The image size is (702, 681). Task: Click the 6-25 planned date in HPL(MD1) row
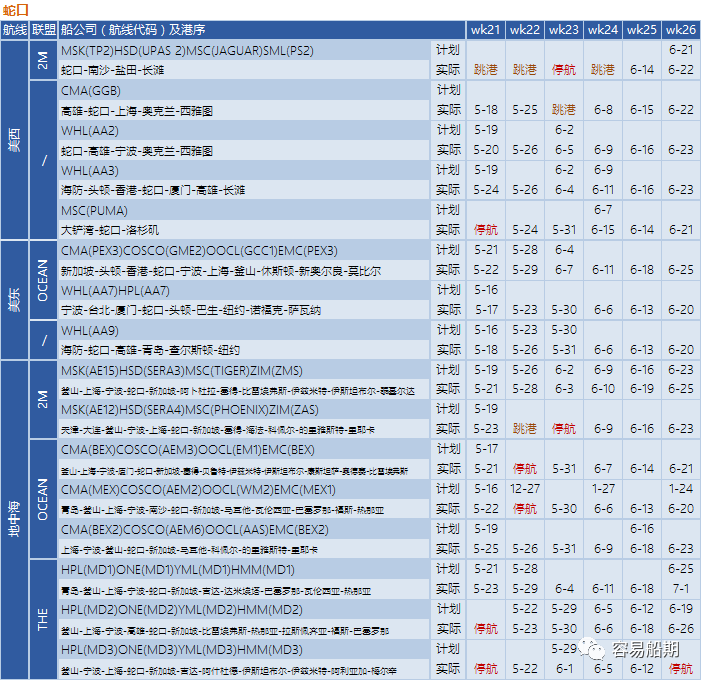pos(681,569)
